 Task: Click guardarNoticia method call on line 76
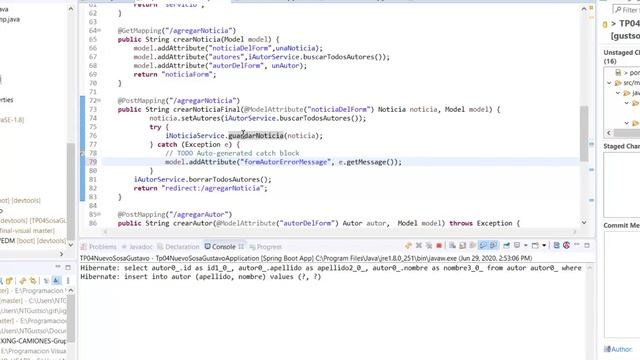point(256,136)
